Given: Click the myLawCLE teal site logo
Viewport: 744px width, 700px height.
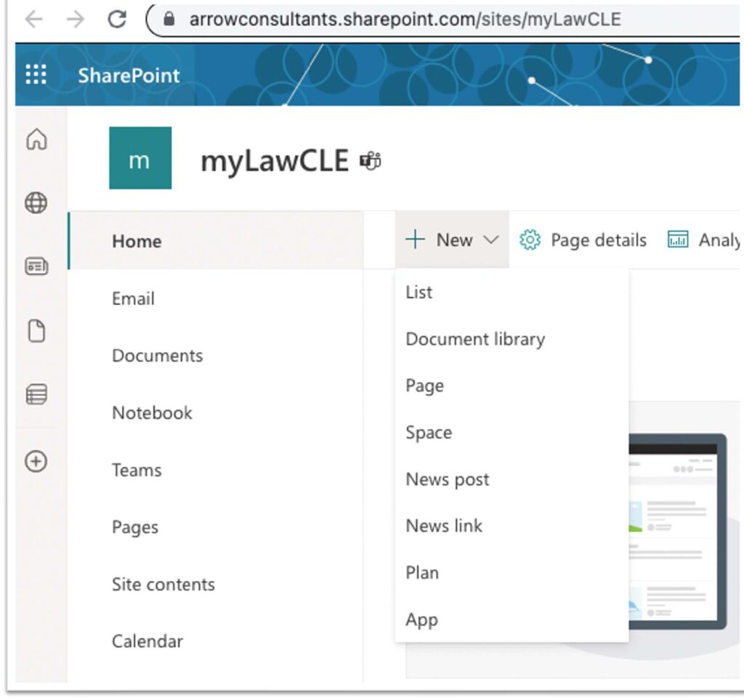Looking at the screenshot, I should click(x=140, y=158).
